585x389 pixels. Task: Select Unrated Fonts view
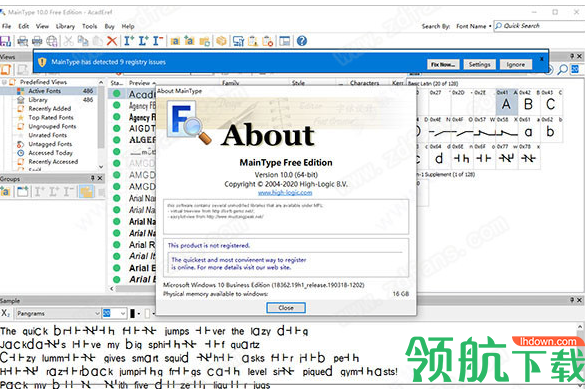click(47, 135)
